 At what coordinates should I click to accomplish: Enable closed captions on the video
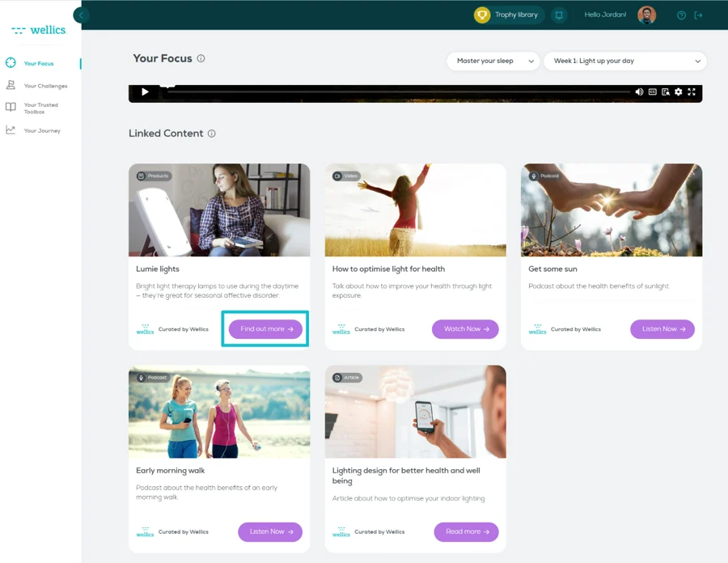(x=652, y=91)
